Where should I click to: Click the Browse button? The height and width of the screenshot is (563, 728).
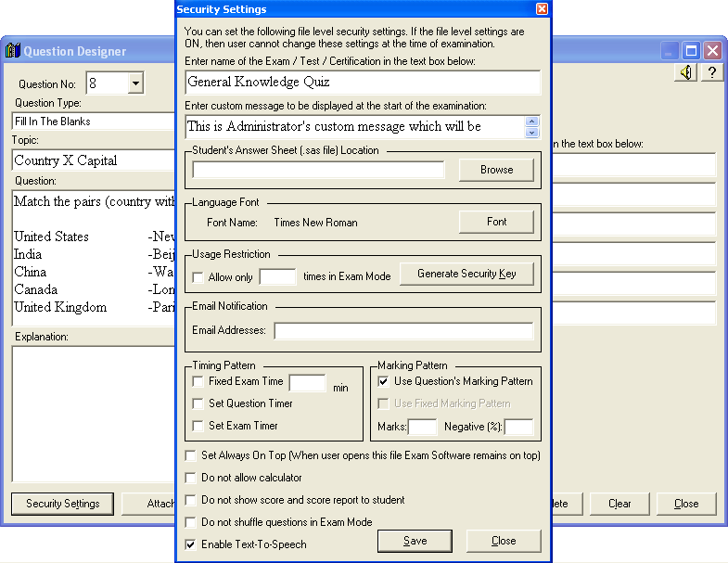coord(496,170)
